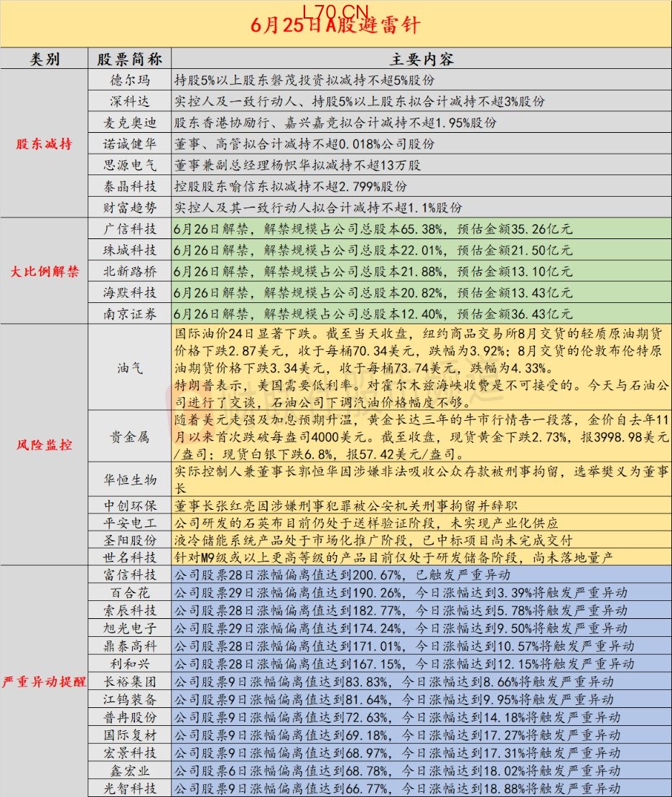Click the 主要内容 column header
This screenshot has height=797, width=672.
(x=421, y=59)
